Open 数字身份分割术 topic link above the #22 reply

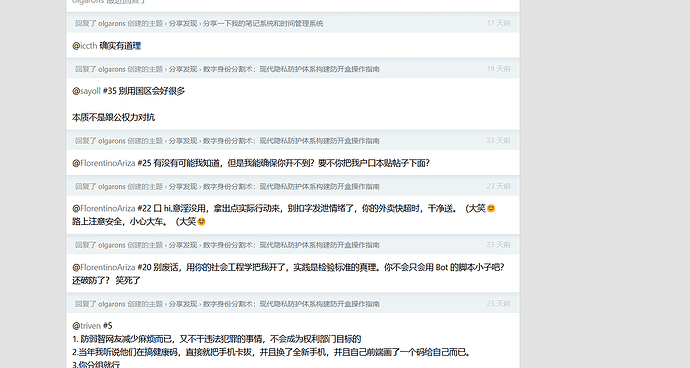click(291, 187)
